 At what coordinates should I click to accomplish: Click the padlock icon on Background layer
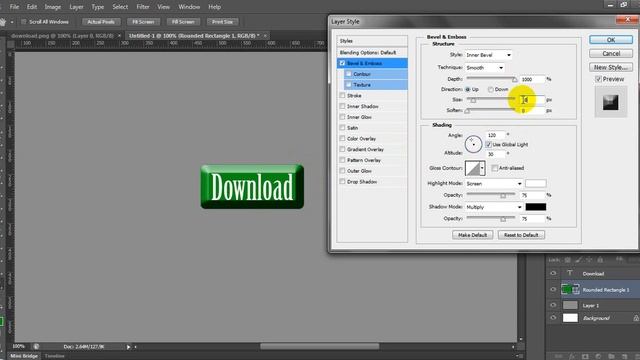636,318
